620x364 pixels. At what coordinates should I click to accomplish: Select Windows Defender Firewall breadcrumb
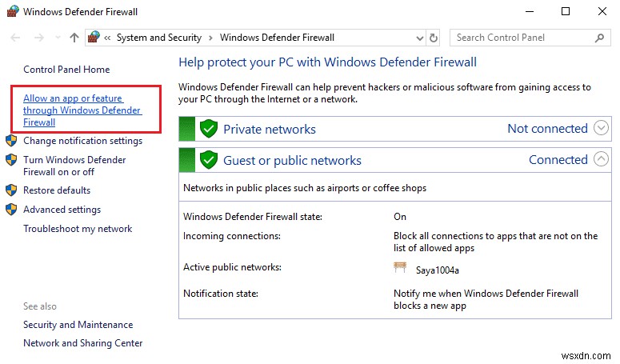277,38
